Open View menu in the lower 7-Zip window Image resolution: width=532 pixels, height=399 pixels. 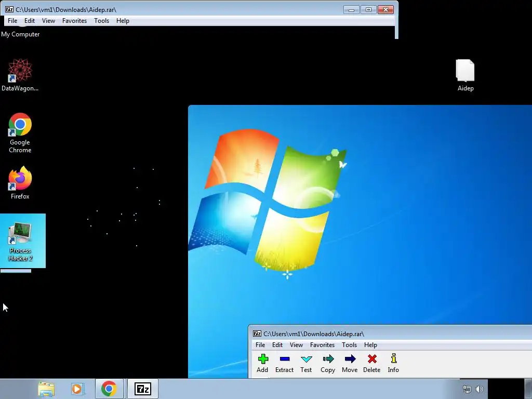(296, 345)
